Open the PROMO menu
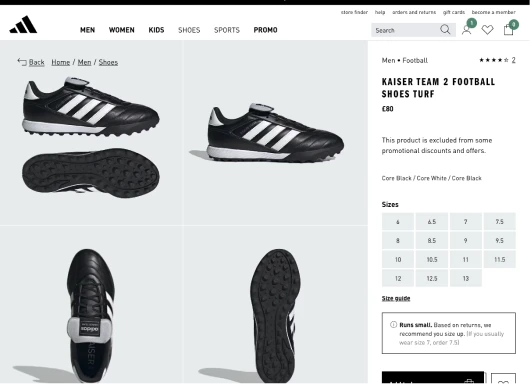The height and width of the screenshot is (384, 530). [x=265, y=30]
